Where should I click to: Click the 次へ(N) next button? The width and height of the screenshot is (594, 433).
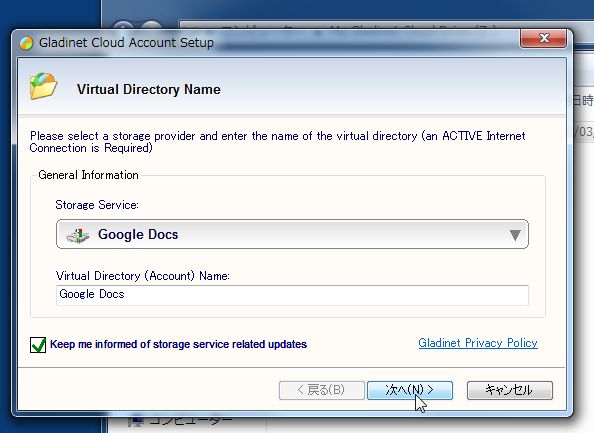tap(410, 390)
